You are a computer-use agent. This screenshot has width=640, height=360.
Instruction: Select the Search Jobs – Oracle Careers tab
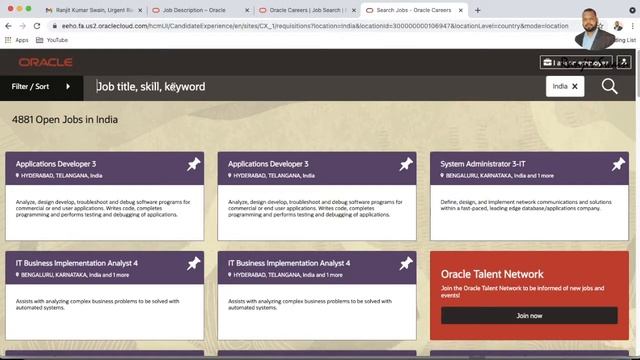pyautogui.click(x=414, y=10)
